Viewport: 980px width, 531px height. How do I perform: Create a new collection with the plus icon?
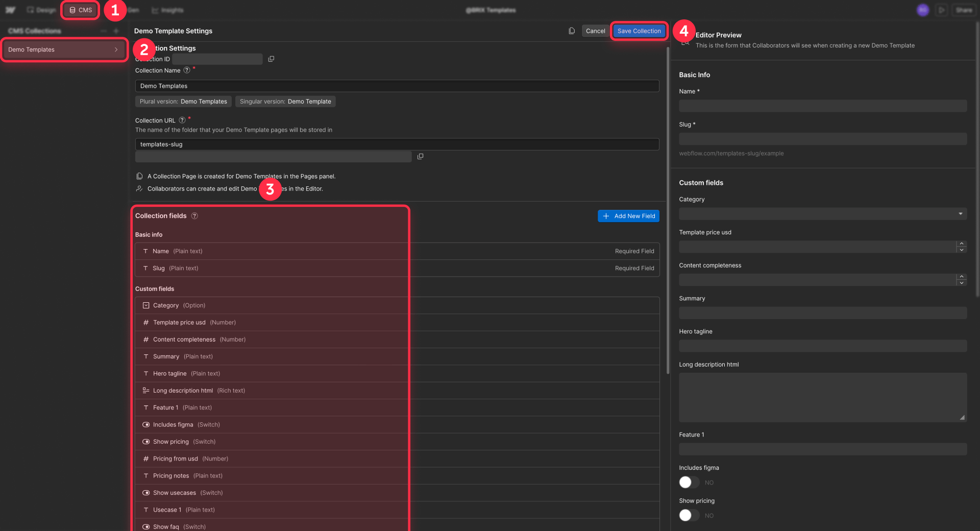[x=116, y=31]
